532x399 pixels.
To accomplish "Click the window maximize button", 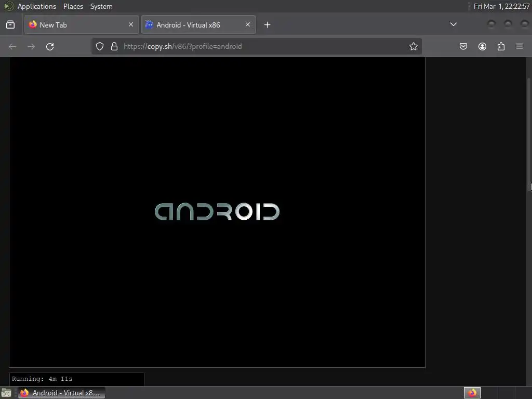I will pos(508,24).
